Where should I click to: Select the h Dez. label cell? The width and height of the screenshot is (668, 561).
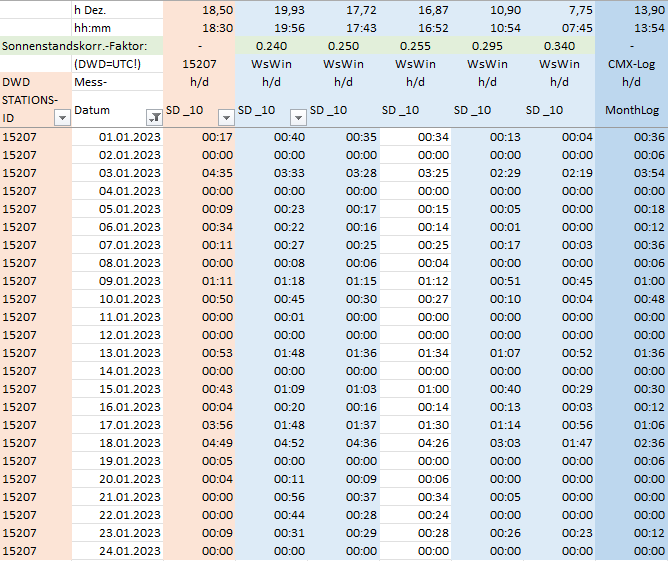click(x=117, y=10)
